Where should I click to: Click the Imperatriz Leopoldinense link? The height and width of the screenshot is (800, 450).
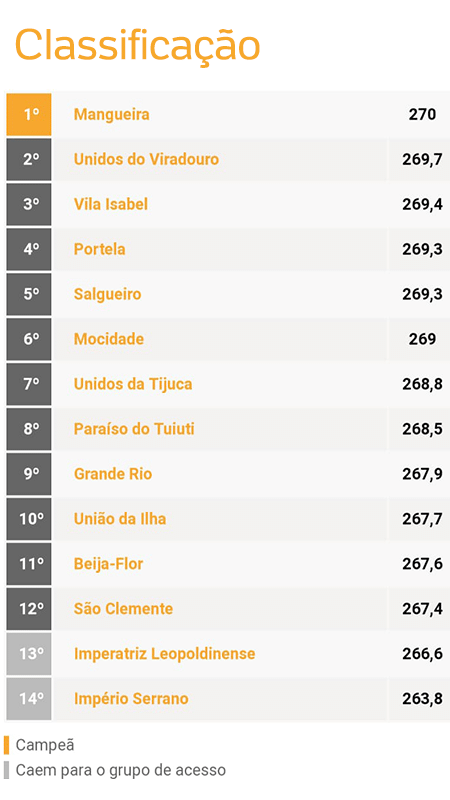coord(164,653)
